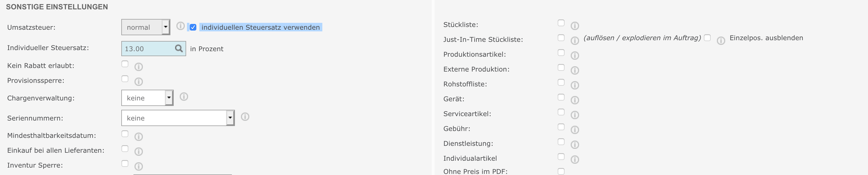Check the Just-In-Time Stückliste checkbox

[561, 38]
